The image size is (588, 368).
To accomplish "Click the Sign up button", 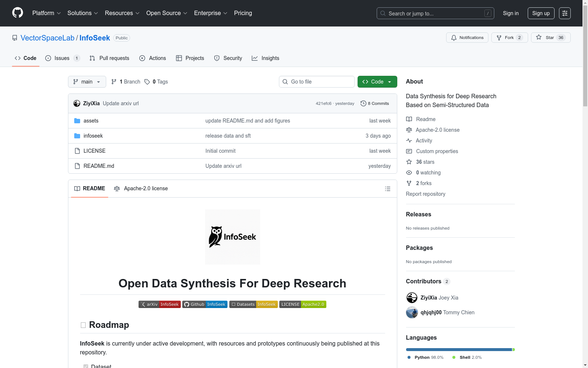I will coord(541,13).
